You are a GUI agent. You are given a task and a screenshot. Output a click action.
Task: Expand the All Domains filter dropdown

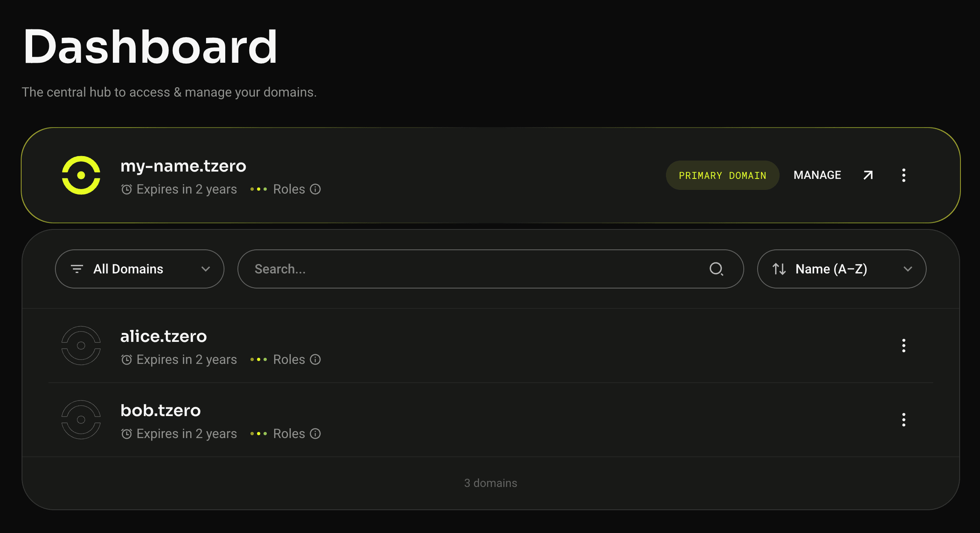(140, 269)
